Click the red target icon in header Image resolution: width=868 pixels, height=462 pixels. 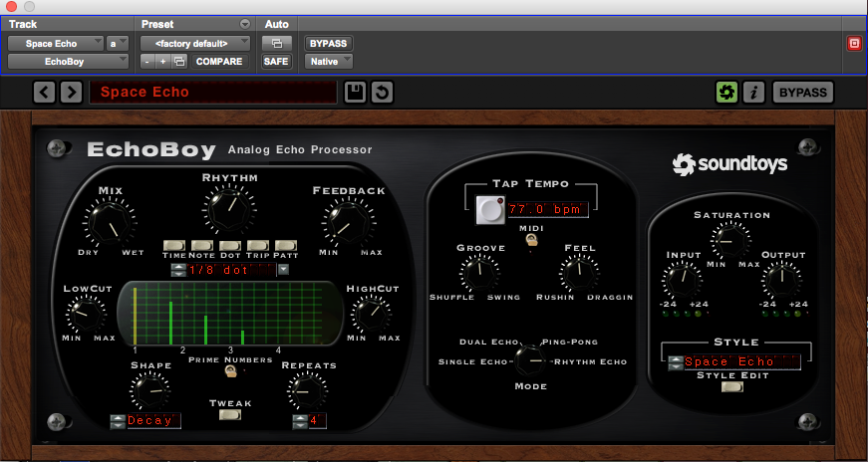click(x=854, y=43)
